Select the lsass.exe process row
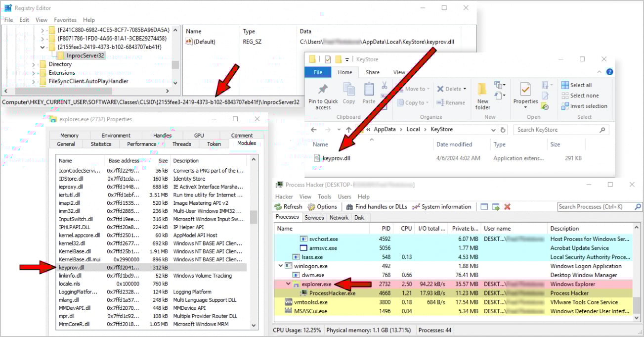This screenshot has width=644, height=337. coord(453,257)
